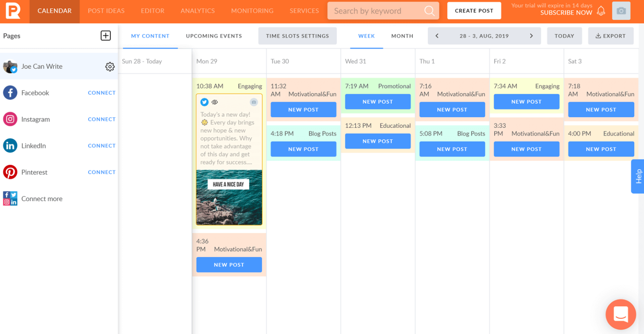Open the camera profile icon

(x=621, y=11)
